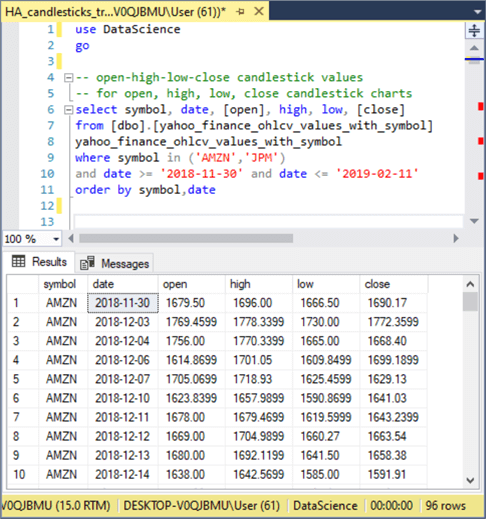Click the 96 rows status entry

(x=445, y=506)
